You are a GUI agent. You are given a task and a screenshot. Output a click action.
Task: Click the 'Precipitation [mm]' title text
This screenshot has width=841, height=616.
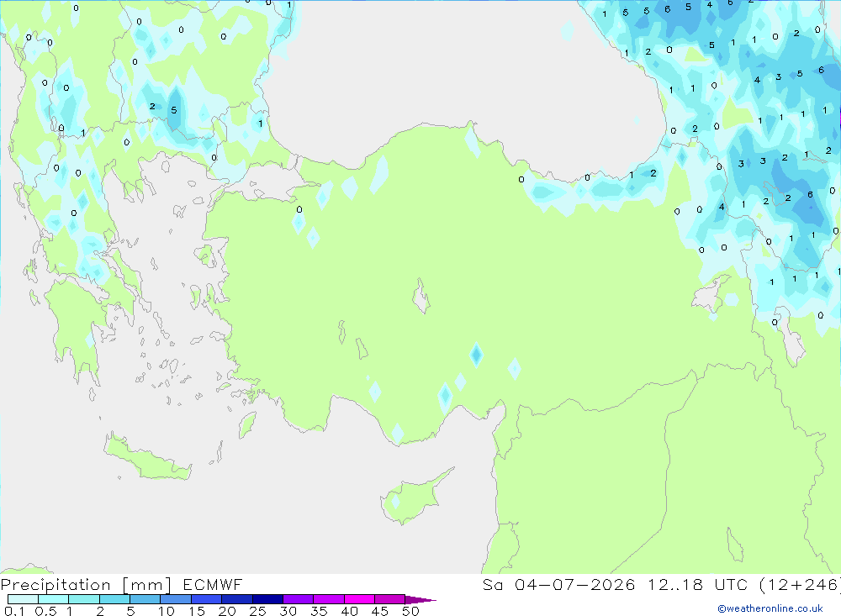tap(86, 585)
